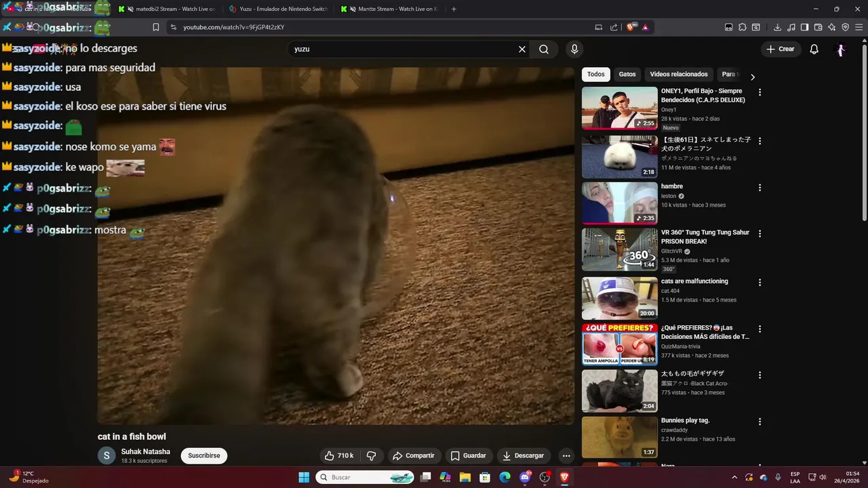Screen dimensions: 868x488
Task: Open browser extensions puzzle icon
Action: pos(743,27)
